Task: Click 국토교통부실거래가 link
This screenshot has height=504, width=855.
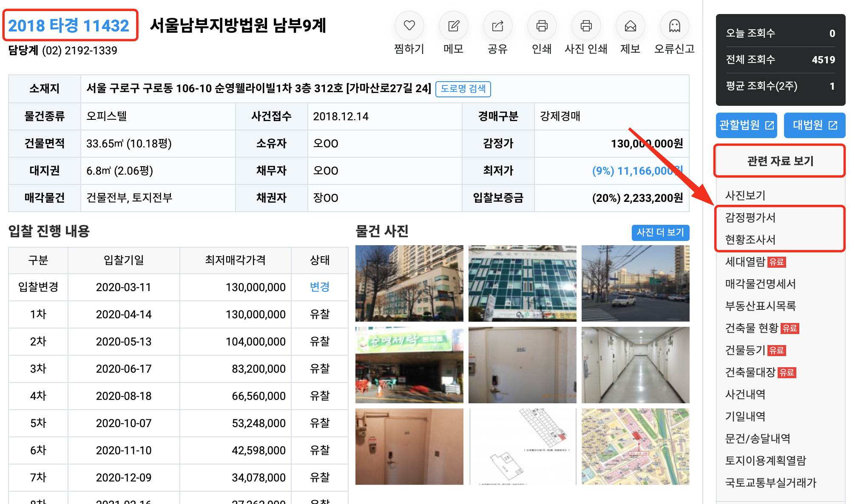Action: pos(770,483)
